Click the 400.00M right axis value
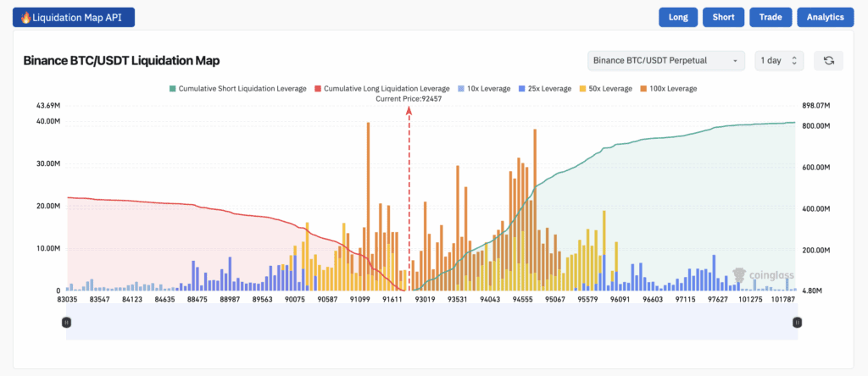 (815, 209)
